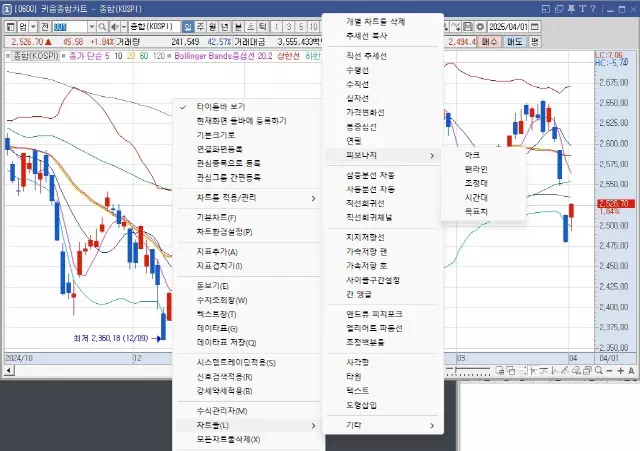Select '시간대' Fibonacci option
Image resolution: width=640 pixels, height=451 pixels.
483,198
